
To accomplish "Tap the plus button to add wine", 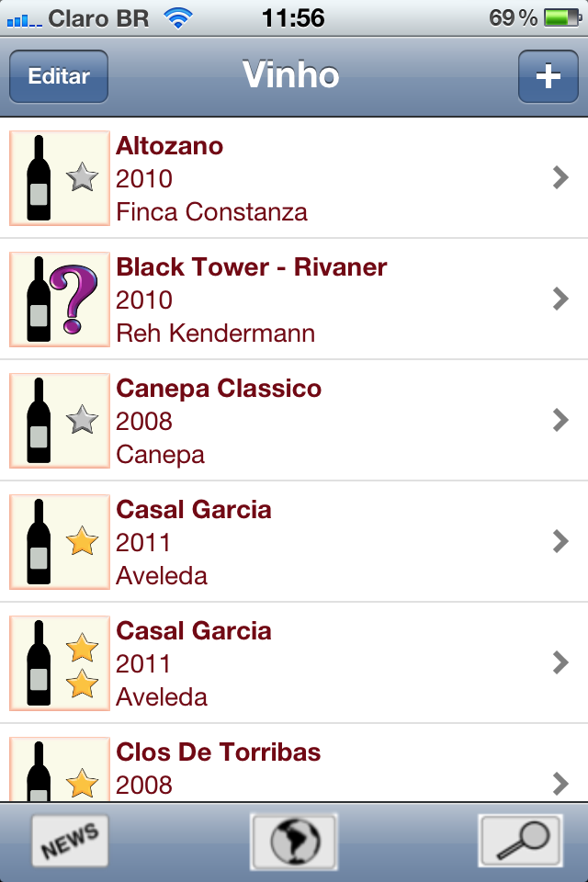I will click(x=548, y=76).
